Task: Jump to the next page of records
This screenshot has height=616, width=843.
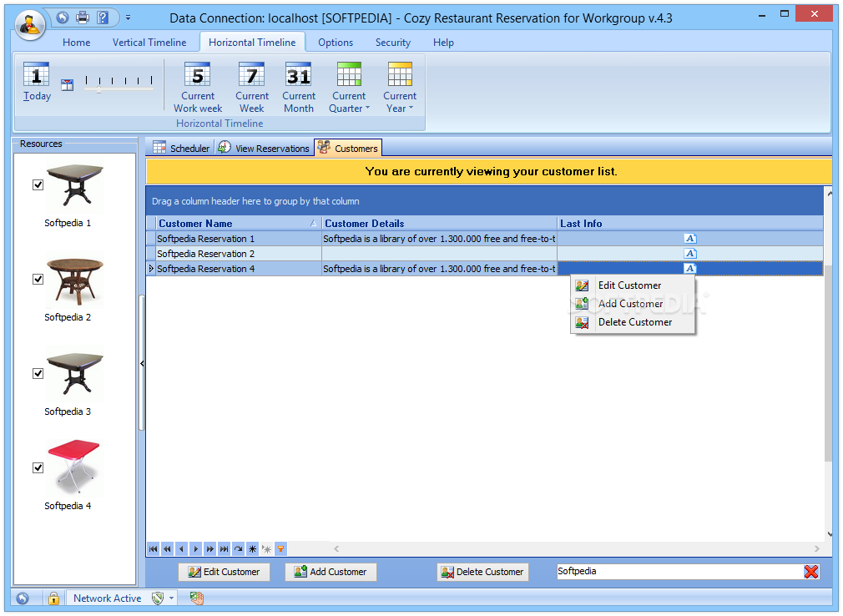Action: (x=209, y=549)
